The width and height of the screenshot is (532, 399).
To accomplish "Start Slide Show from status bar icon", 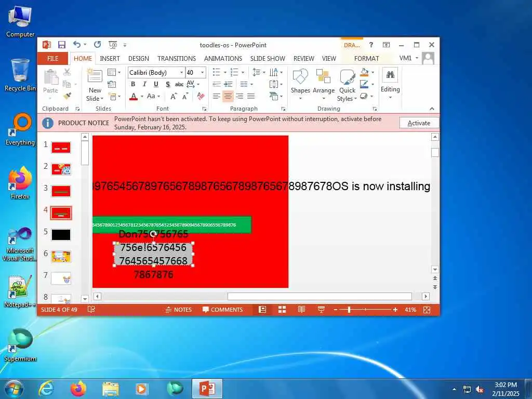I will (x=321, y=310).
